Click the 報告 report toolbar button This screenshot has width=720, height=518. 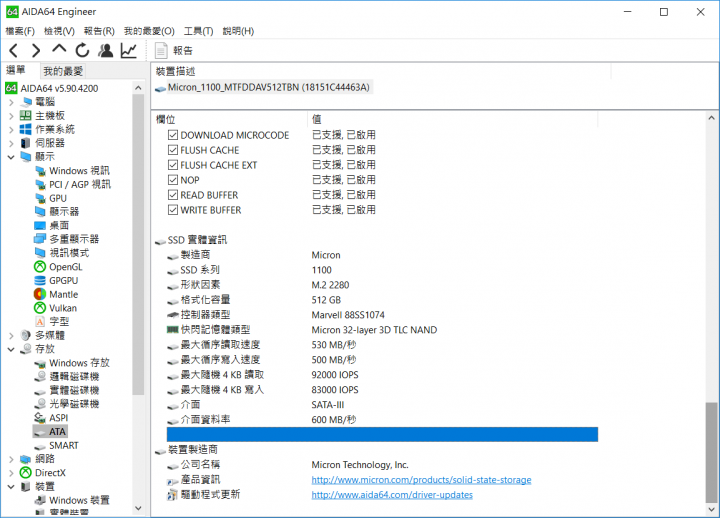pyautogui.click(x=174, y=51)
